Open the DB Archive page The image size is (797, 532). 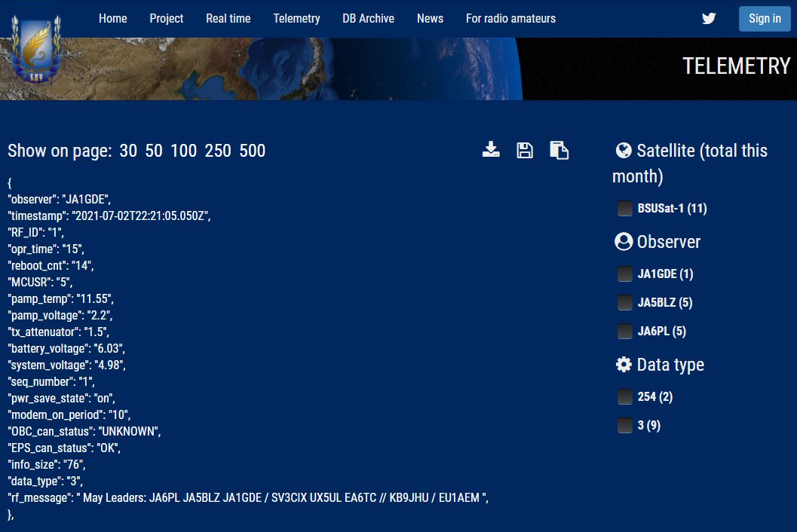pos(369,19)
